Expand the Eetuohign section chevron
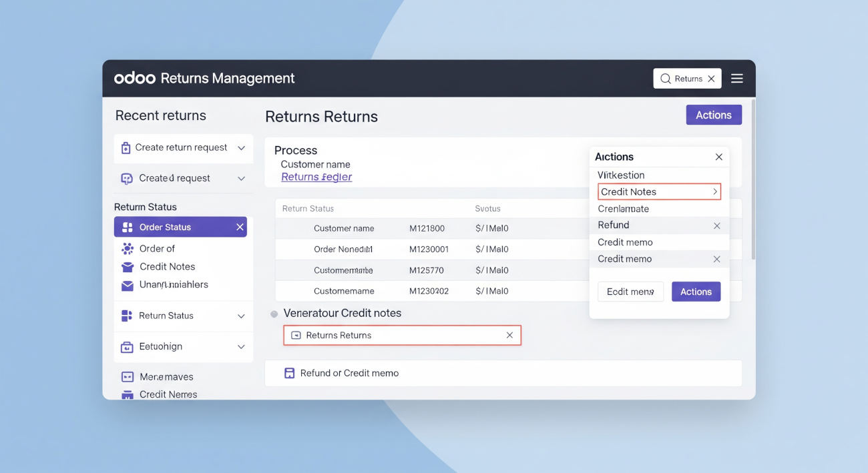The height and width of the screenshot is (473, 868). (240, 346)
